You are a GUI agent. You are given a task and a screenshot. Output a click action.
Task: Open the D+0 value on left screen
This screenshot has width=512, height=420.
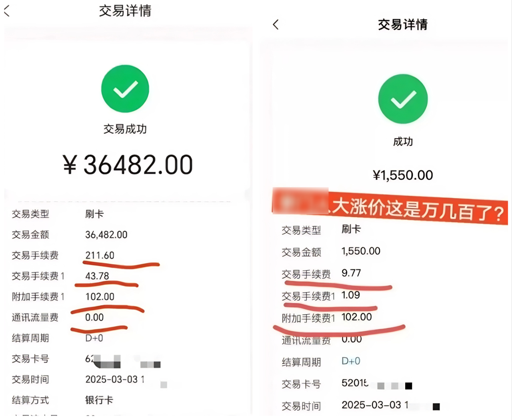(94, 338)
